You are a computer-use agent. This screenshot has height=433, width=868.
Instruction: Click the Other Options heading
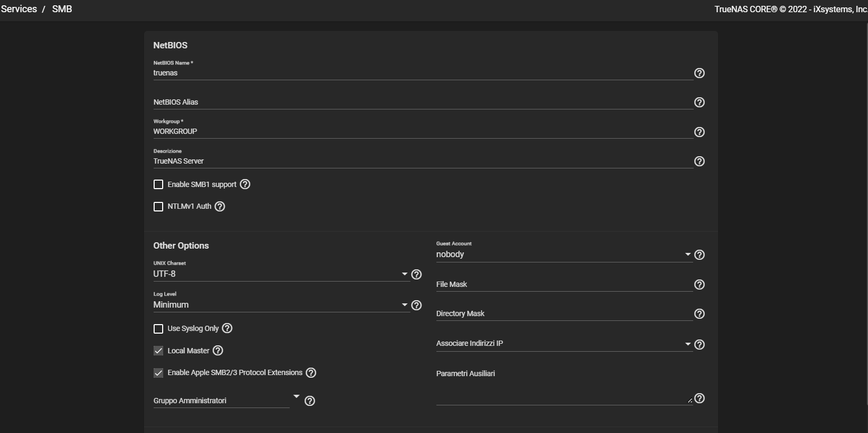click(x=181, y=246)
